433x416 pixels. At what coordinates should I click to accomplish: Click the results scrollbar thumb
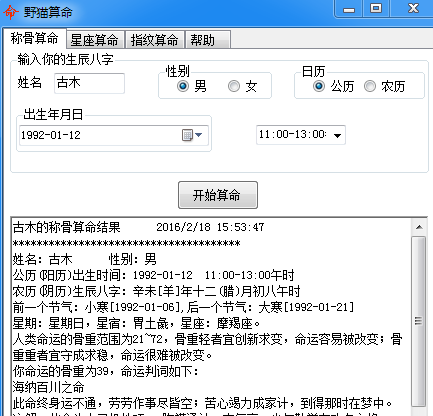tap(419, 321)
